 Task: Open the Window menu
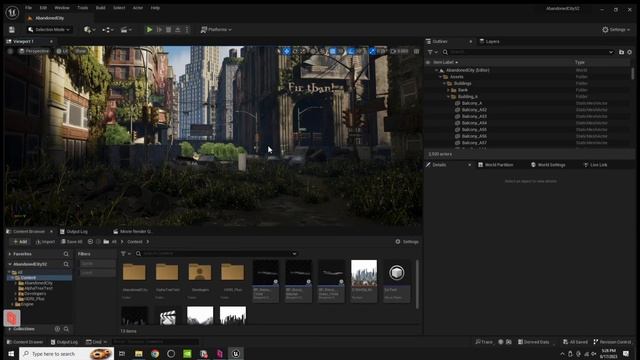point(62,8)
